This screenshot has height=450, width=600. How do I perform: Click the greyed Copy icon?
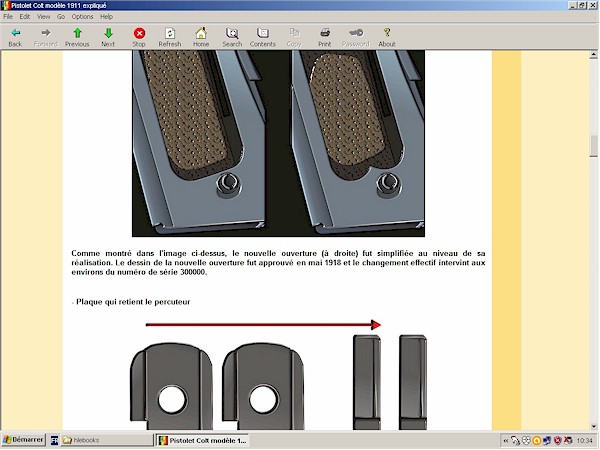pos(294,37)
